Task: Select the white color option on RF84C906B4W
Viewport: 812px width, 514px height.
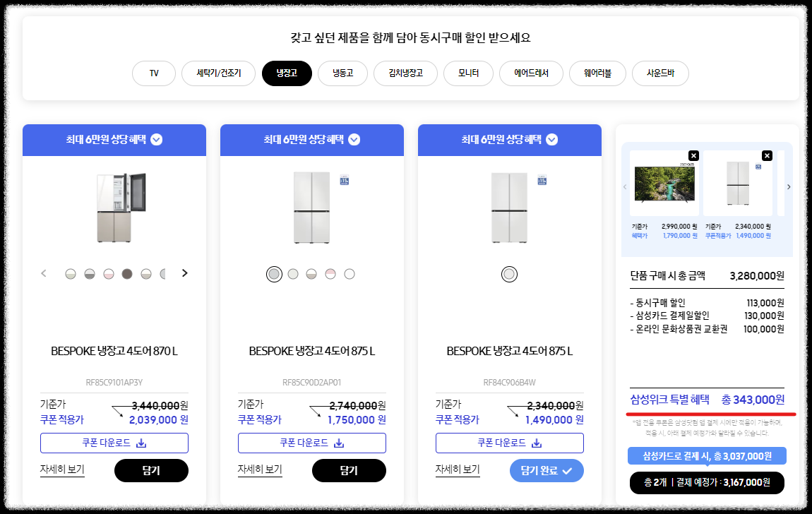Action: tap(509, 273)
